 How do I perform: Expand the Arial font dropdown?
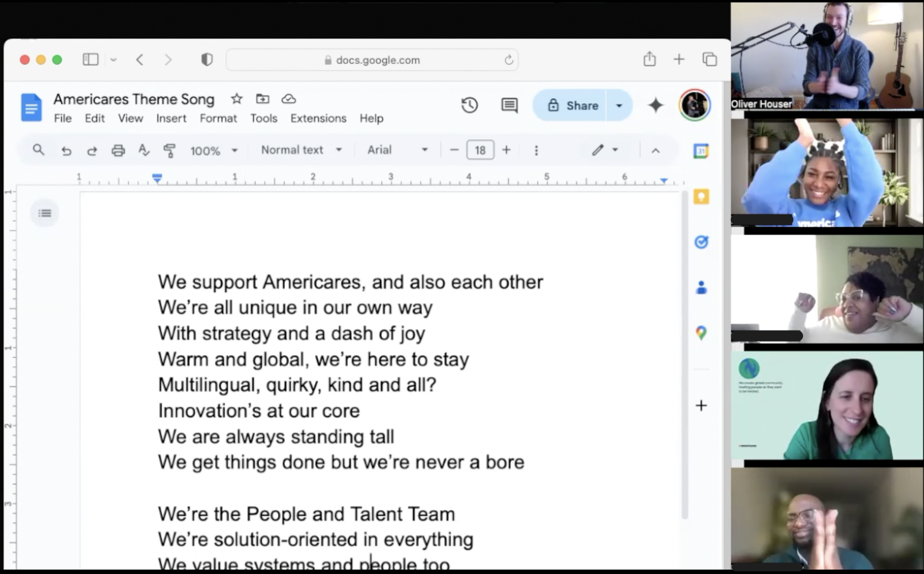[x=397, y=150]
